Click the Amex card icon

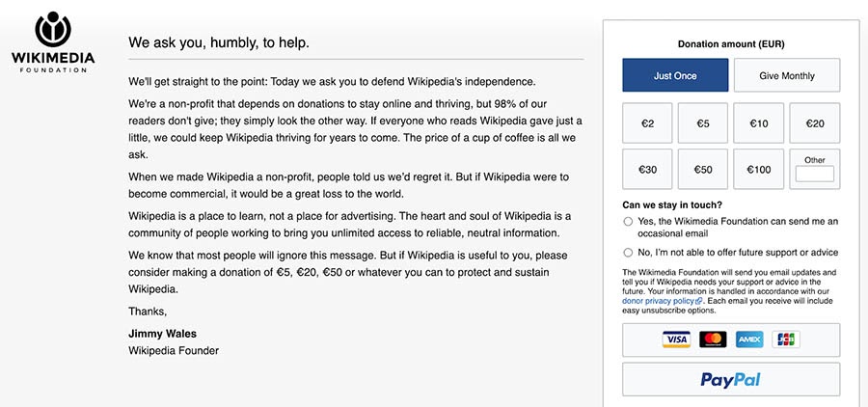click(749, 339)
